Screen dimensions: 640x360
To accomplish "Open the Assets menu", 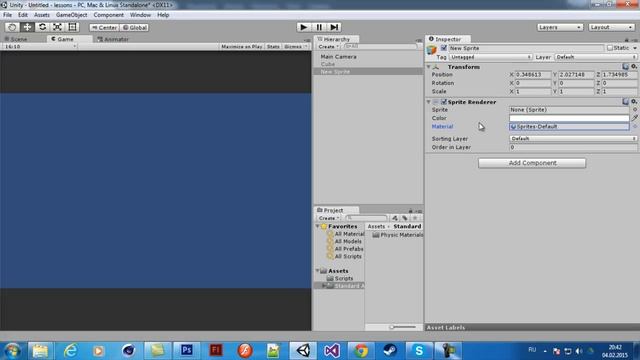I will (x=42, y=15).
